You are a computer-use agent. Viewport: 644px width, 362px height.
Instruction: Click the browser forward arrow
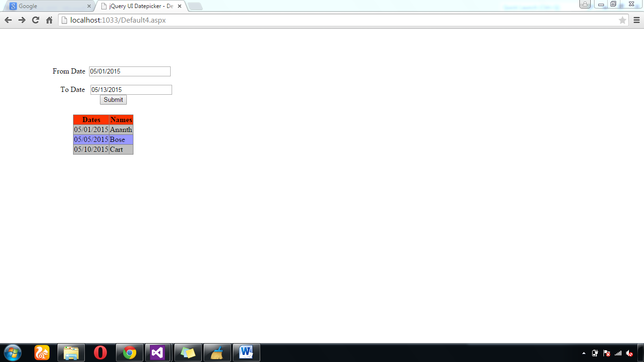tap(22, 20)
